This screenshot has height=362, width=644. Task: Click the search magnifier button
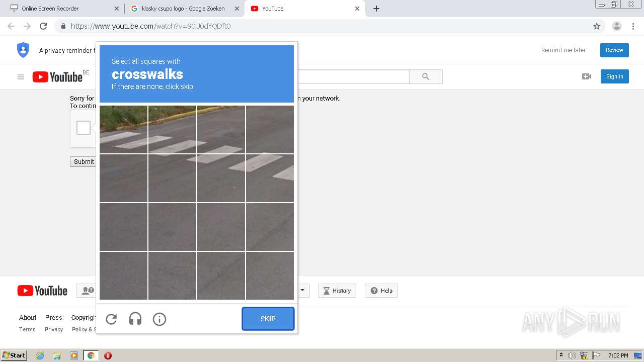[426, 76]
